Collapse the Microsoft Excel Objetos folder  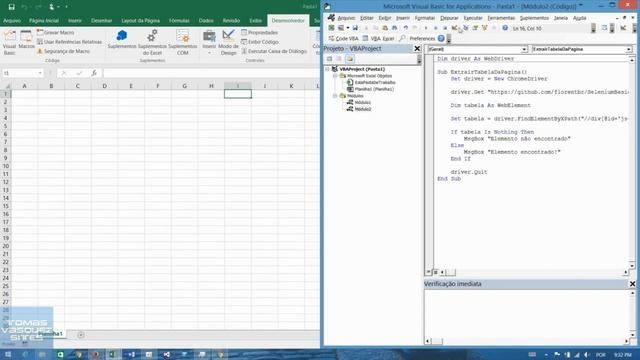tap(335, 76)
